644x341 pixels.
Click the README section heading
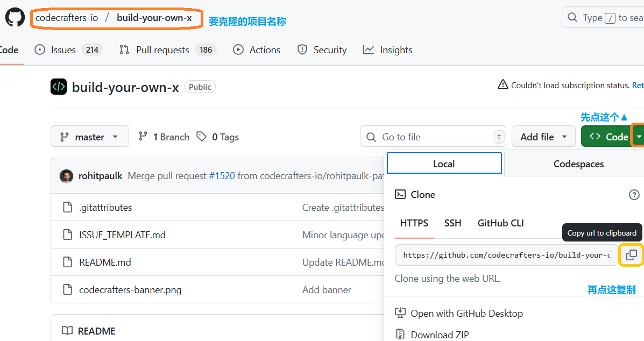coord(96,331)
